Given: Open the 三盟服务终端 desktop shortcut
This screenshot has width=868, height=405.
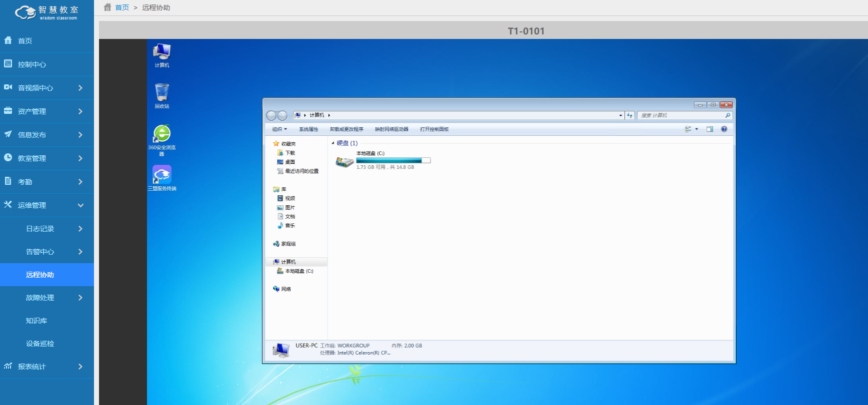Looking at the screenshot, I should coord(161,175).
